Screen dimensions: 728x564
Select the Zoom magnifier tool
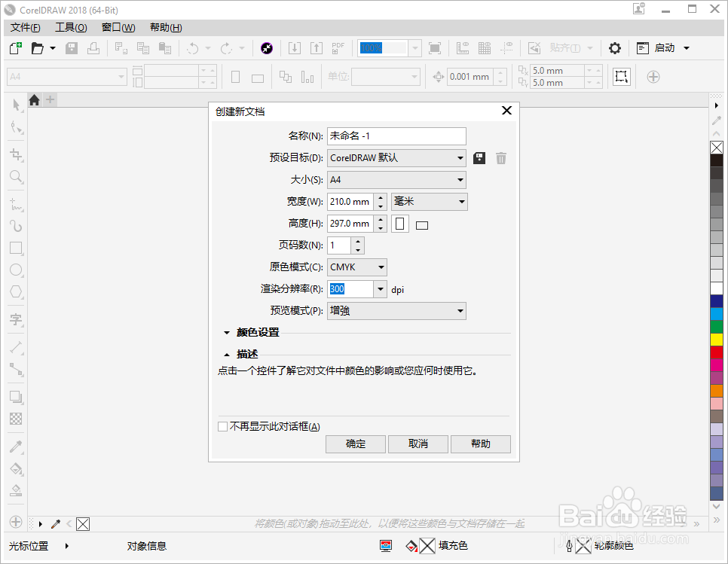17,176
